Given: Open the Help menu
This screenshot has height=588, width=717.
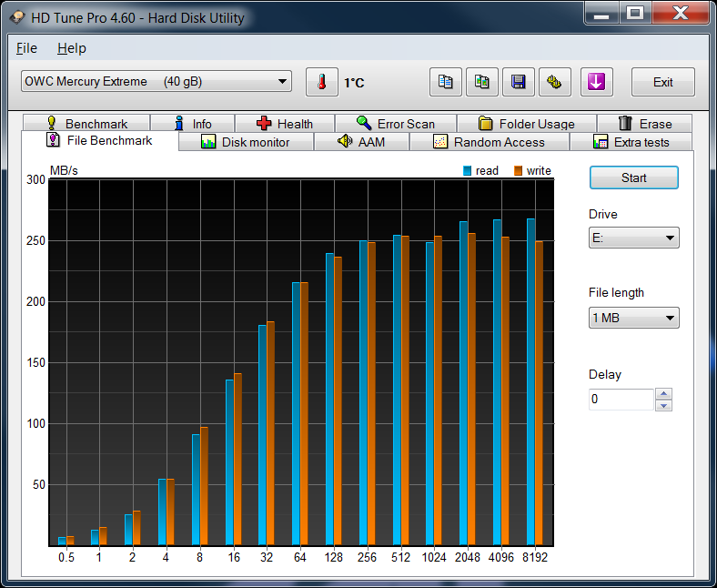Looking at the screenshot, I should click(x=71, y=48).
